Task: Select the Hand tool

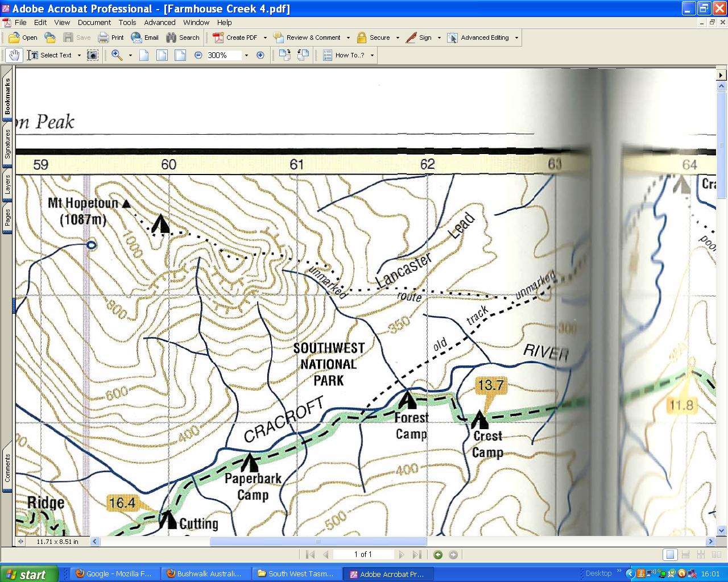Action: 15,55
